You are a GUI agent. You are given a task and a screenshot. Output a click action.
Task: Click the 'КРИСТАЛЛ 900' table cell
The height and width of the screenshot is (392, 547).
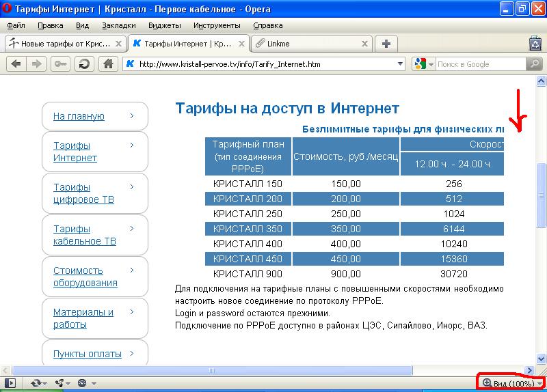click(x=248, y=274)
